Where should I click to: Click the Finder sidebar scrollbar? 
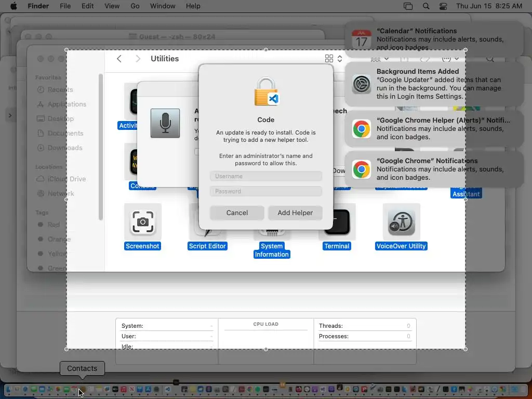[x=100, y=147]
